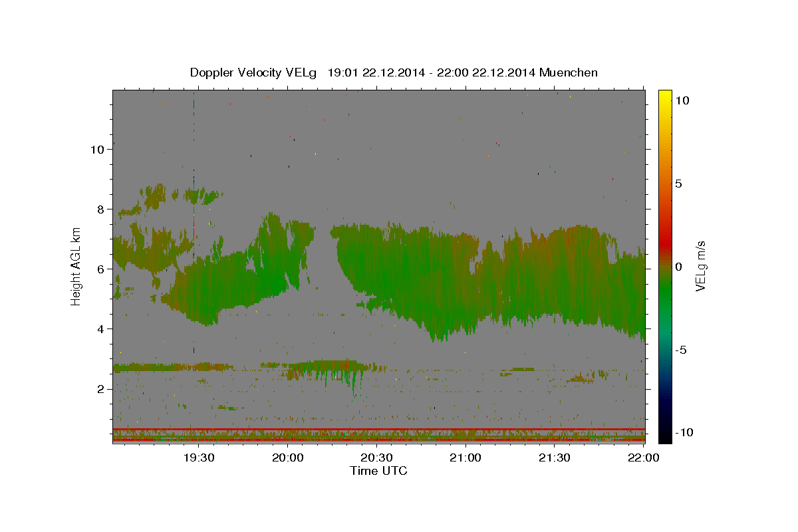The image size is (798, 532).
Task: Click the 20:00 time tick label
Action: pos(287,458)
